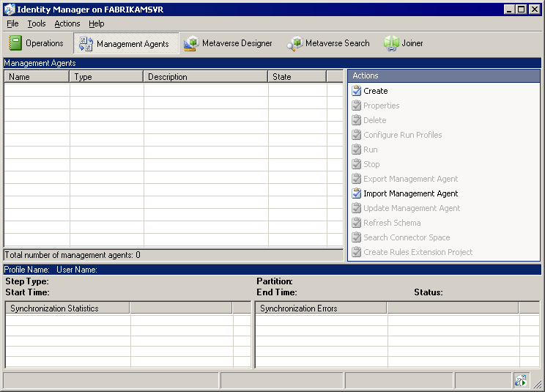Image resolution: width=545 pixels, height=392 pixels.
Task: Click the 'User Name:' label
Action: 77,270
